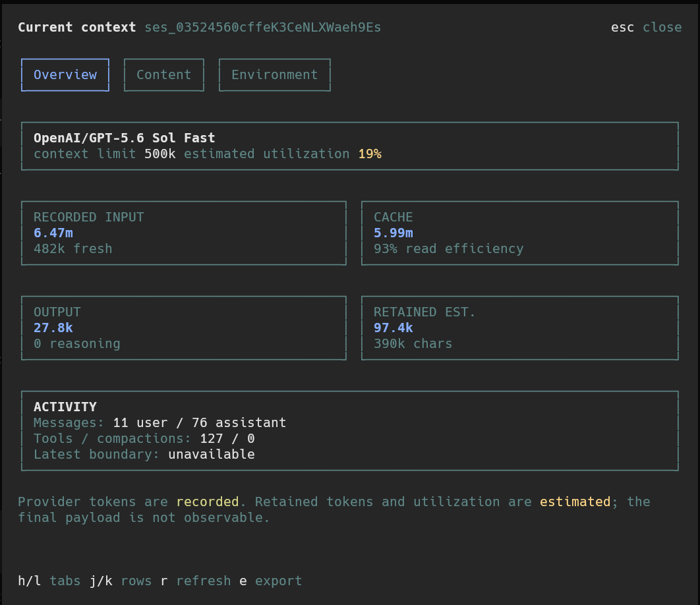Screen dimensions: 700x605
Task: Click the 27.8k output value
Action: coord(53,328)
